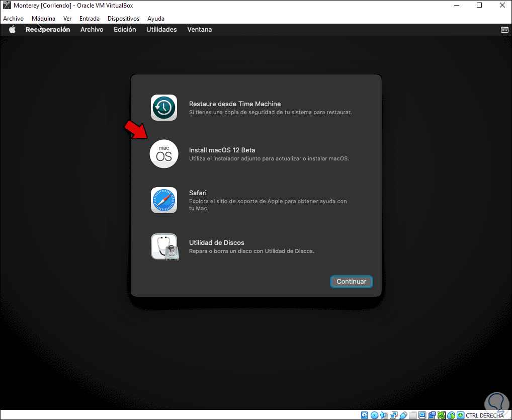Click the VirtualBox window title icon
The height and width of the screenshot is (420, 512).
[x=7, y=5]
